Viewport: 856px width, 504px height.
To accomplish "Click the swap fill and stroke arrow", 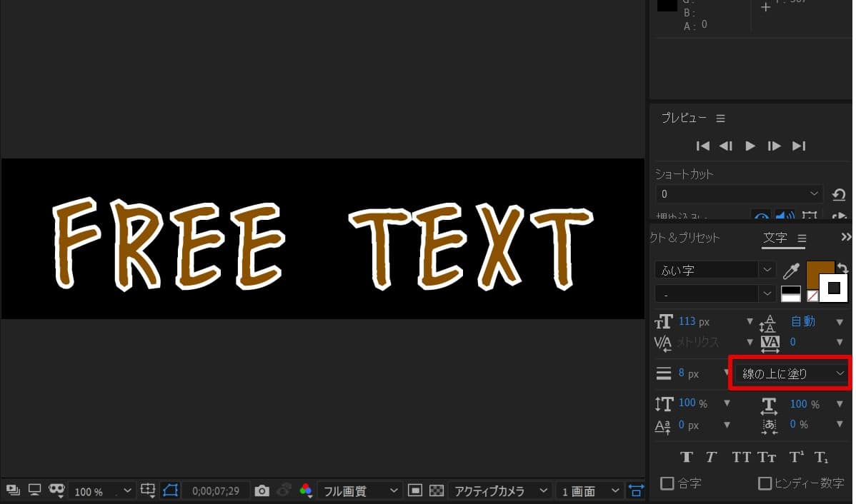I will click(842, 268).
